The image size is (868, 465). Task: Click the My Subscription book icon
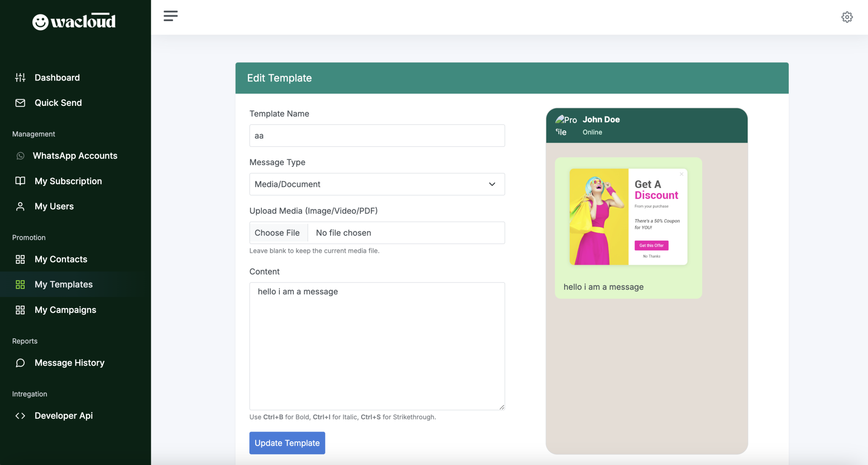(20, 181)
